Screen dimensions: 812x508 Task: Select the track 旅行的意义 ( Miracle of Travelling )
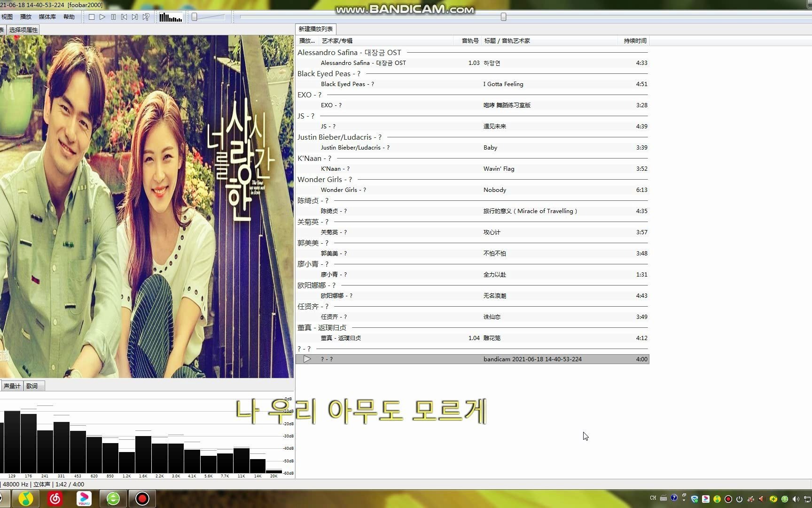tap(472, 211)
